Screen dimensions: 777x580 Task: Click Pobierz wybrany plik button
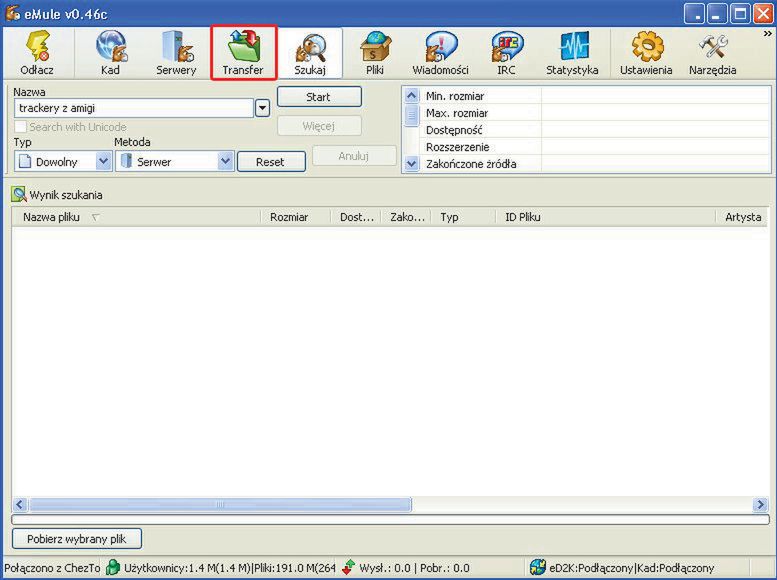click(x=77, y=539)
